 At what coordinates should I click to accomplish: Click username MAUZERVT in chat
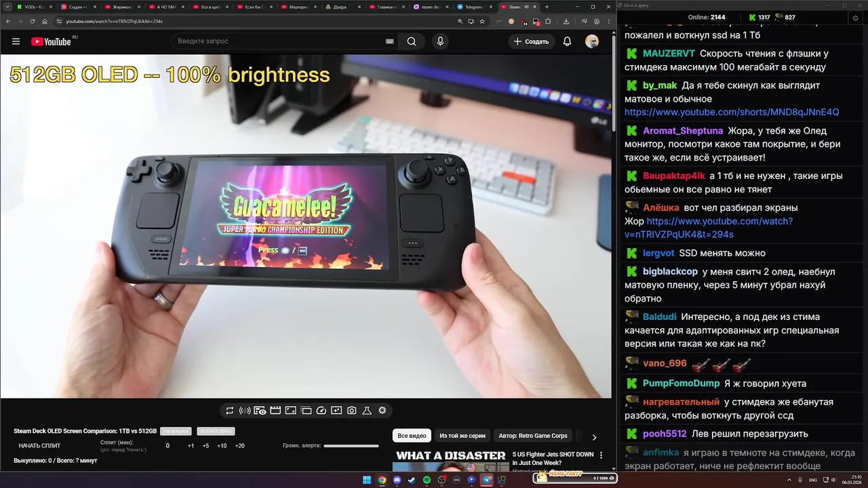[x=669, y=54]
